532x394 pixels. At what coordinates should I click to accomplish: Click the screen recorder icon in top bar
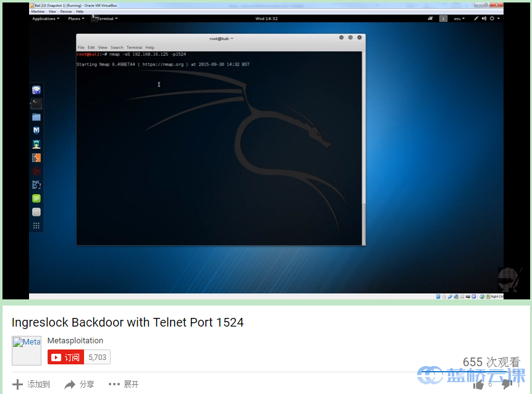pyautogui.click(x=430, y=19)
